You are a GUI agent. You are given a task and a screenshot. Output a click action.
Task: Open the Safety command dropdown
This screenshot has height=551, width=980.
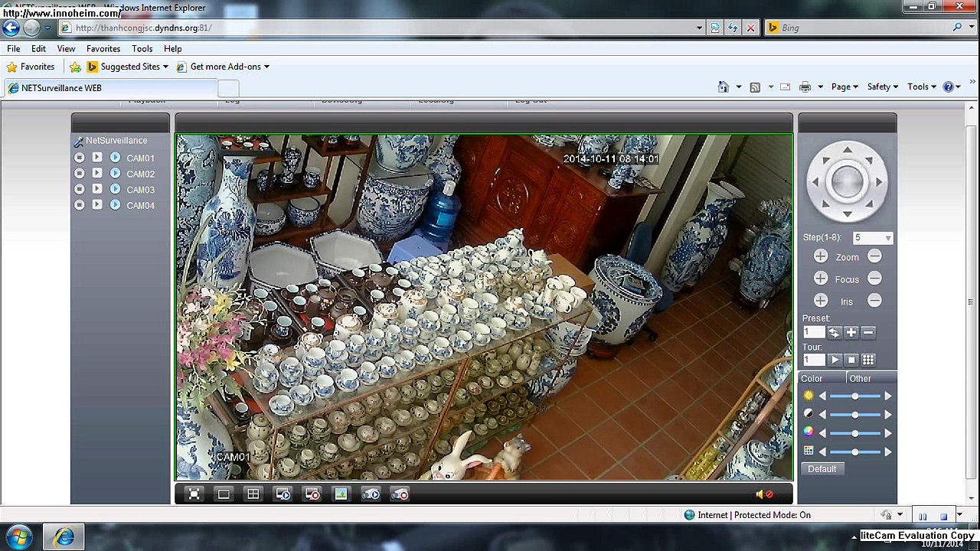(x=883, y=87)
